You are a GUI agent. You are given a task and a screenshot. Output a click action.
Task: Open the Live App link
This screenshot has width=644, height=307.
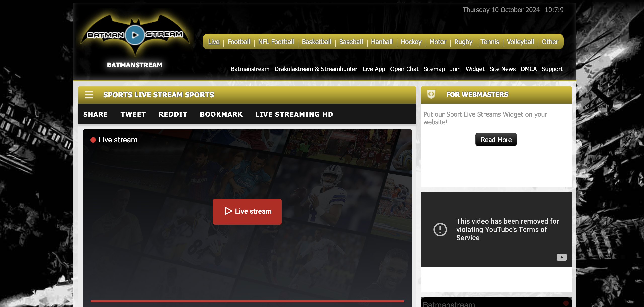374,69
